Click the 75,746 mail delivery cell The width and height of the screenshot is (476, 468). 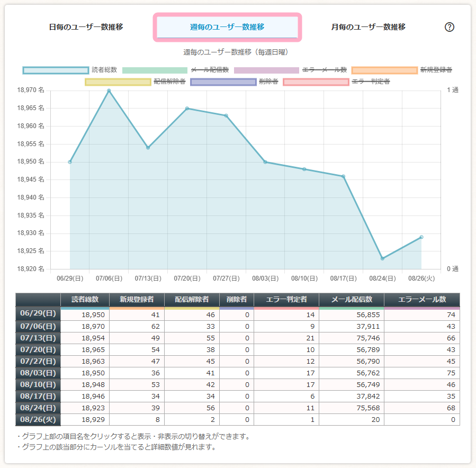point(352,338)
